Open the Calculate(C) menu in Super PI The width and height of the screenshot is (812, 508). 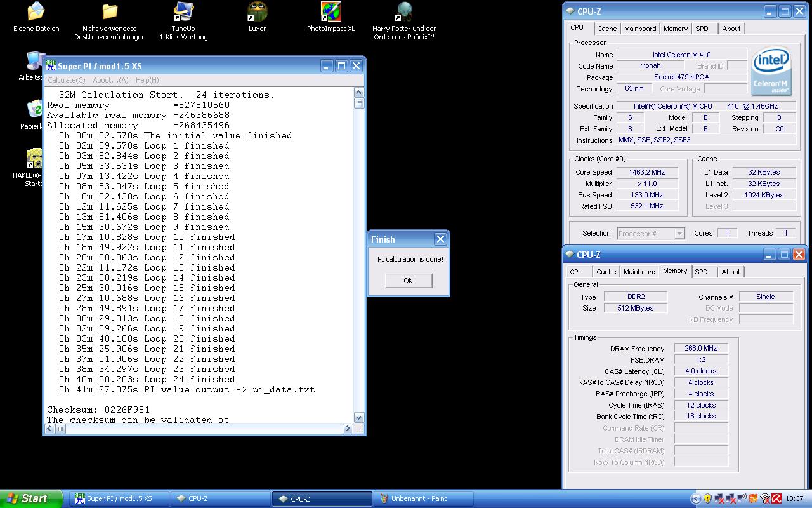[67, 80]
